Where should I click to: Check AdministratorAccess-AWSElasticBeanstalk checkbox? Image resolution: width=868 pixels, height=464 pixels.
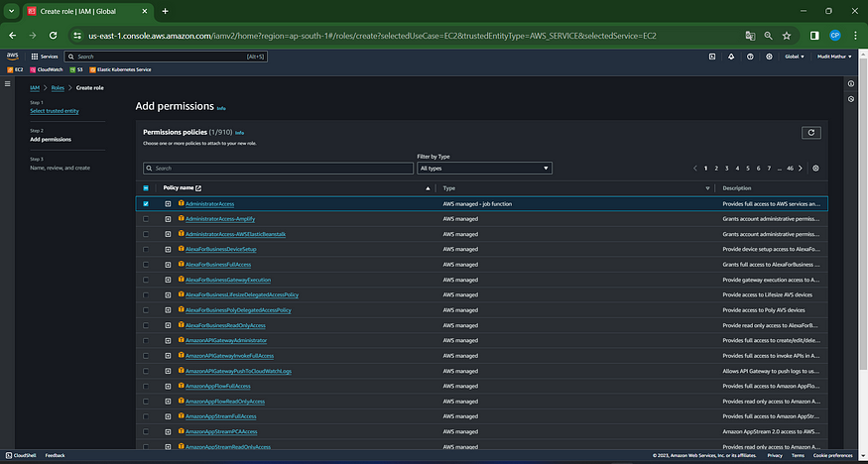tap(146, 234)
